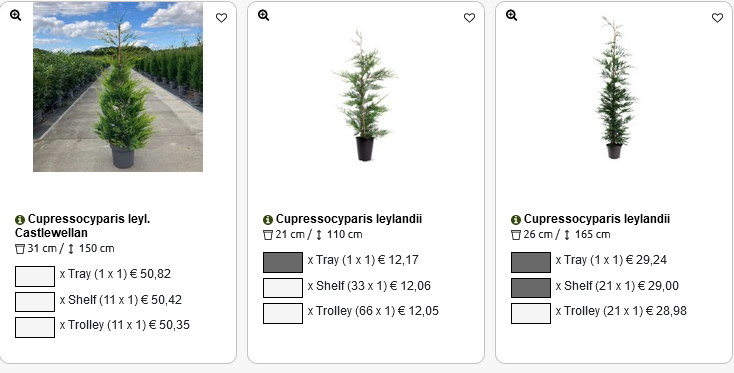Click Trolley (66 x 1) quantity box

click(283, 313)
